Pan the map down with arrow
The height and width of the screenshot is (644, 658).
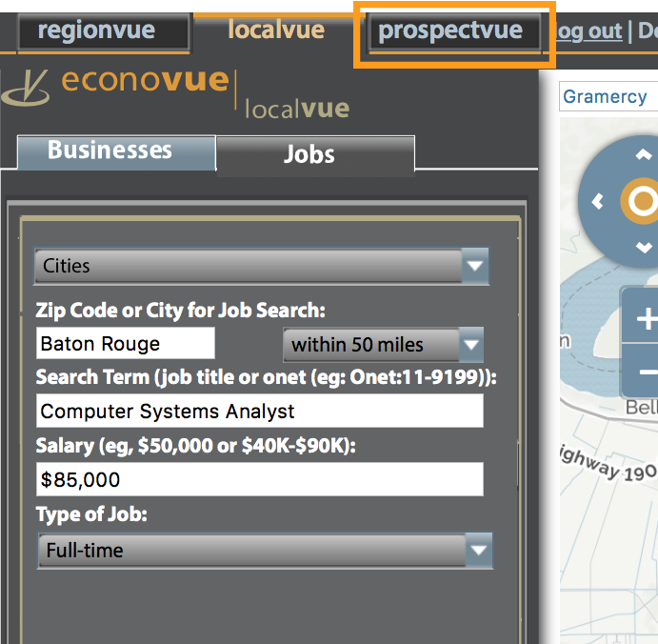[x=644, y=248]
